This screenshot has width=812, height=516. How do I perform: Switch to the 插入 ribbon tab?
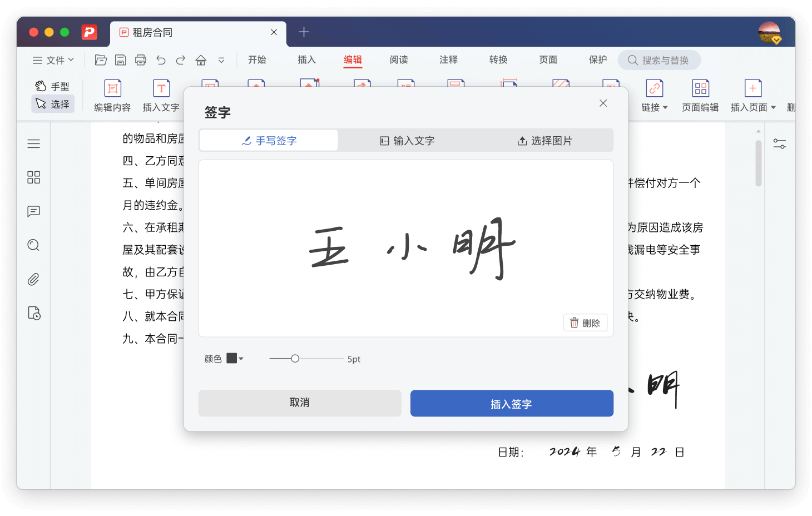coord(306,59)
